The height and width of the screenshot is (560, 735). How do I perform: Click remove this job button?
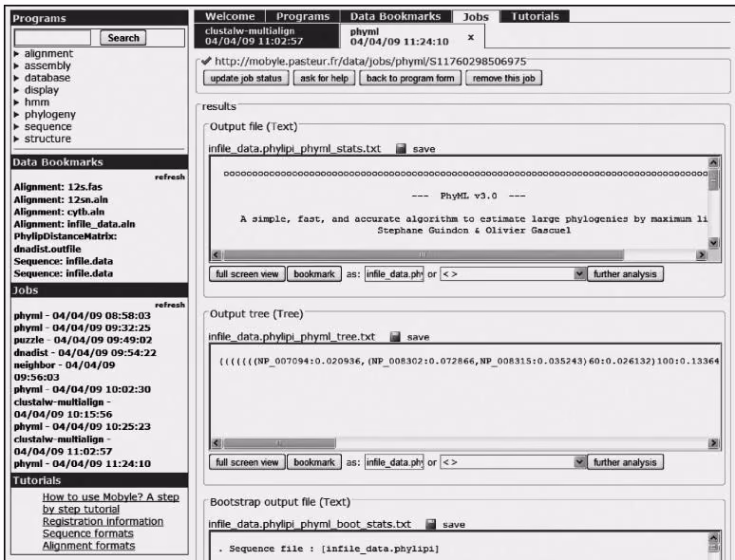tap(504, 78)
